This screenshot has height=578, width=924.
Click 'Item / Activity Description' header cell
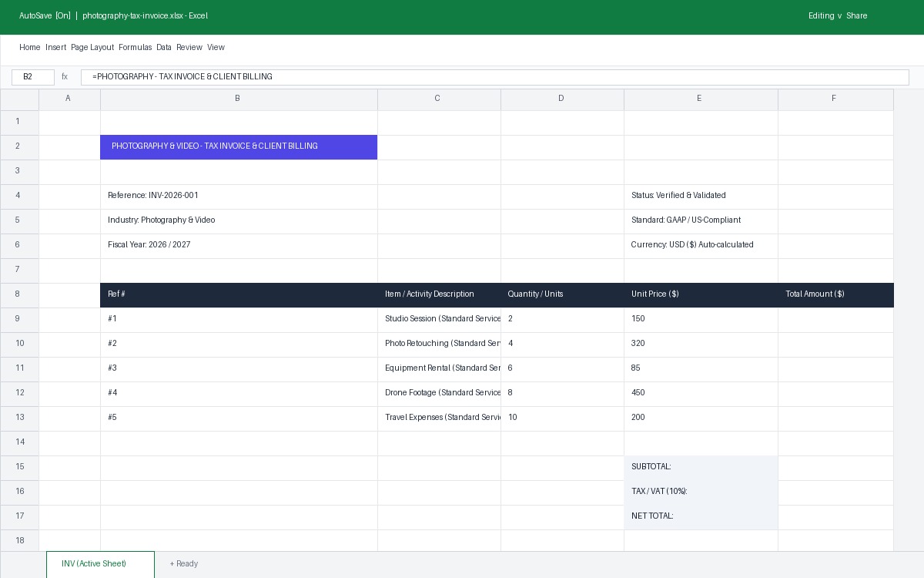click(439, 295)
